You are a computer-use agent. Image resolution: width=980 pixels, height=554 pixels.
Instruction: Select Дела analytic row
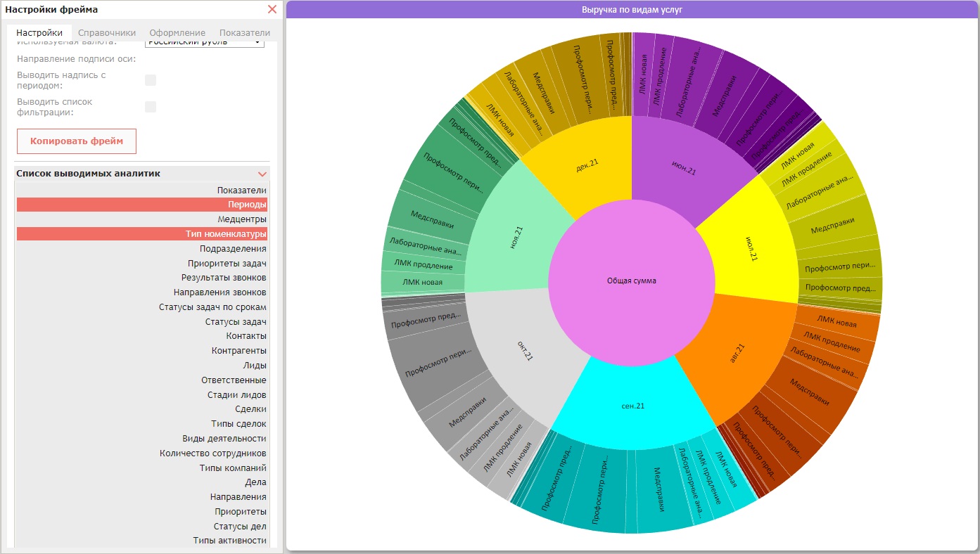pyautogui.click(x=142, y=482)
